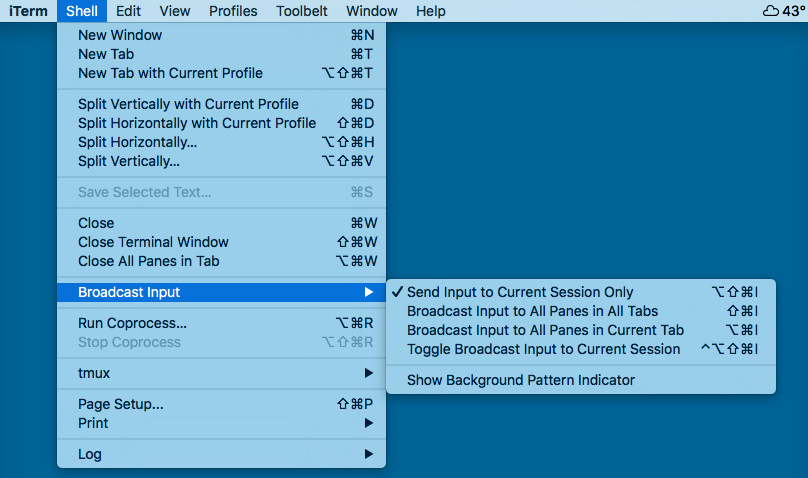Choose Run Coprocess…
This screenshot has height=478, width=808.
[x=222, y=323]
